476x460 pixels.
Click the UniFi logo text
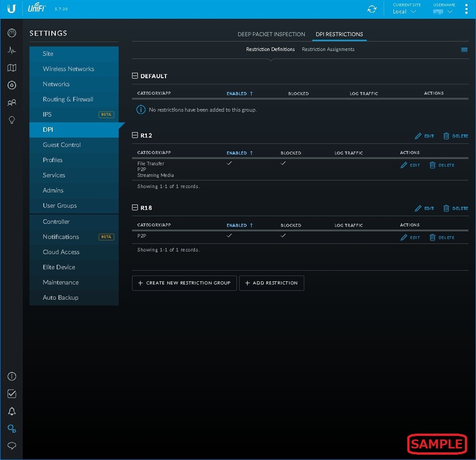point(36,7)
